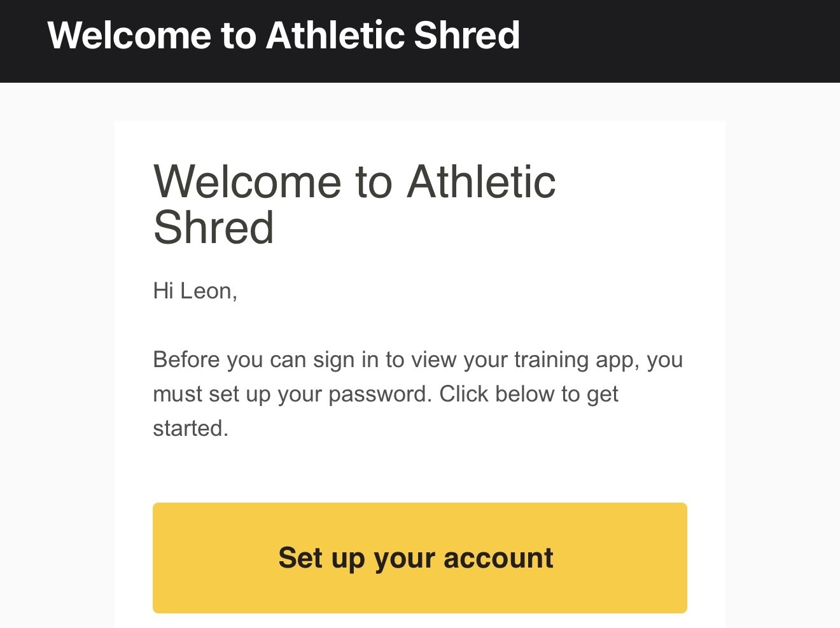The height and width of the screenshot is (628, 840).
Task: Select the word "Welcome" in the dark header bar
Action: click(129, 35)
